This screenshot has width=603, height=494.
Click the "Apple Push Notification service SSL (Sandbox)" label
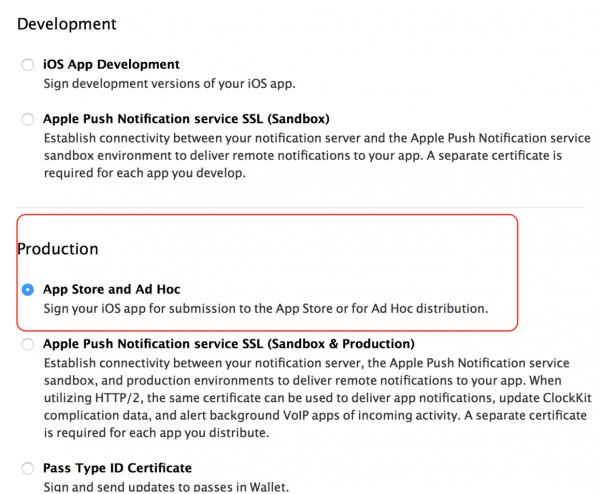point(186,120)
